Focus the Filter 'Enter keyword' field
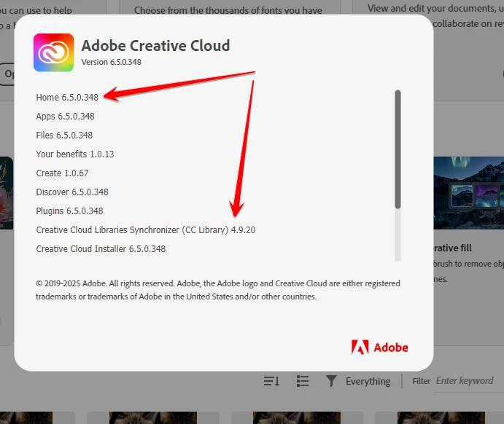This screenshot has height=424, width=504. click(470, 381)
